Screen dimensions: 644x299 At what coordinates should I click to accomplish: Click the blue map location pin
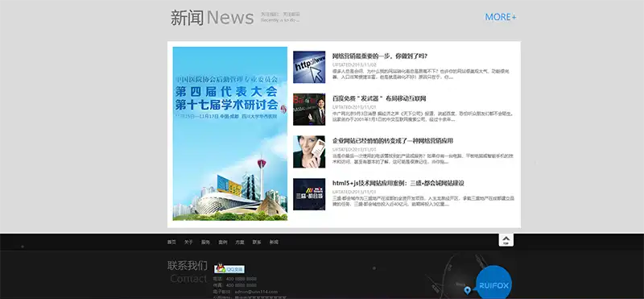coord(467,291)
